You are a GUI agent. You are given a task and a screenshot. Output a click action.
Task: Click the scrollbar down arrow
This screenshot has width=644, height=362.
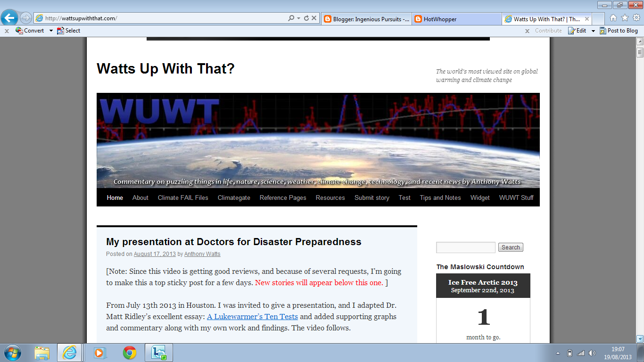pos(640,338)
